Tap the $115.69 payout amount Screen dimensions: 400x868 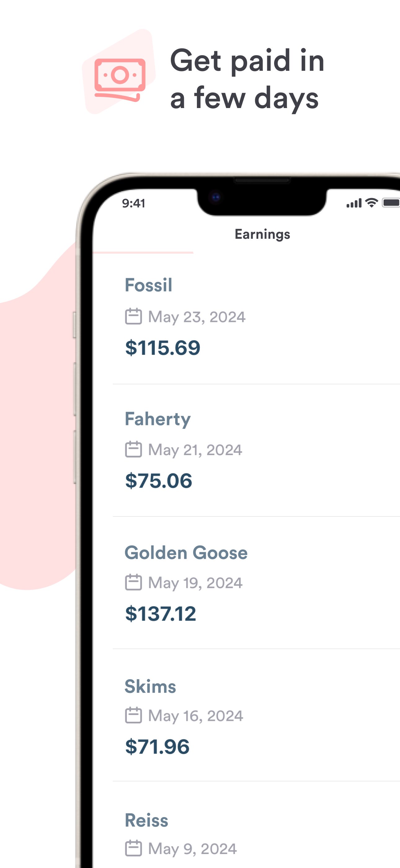pyautogui.click(x=162, y=348)
